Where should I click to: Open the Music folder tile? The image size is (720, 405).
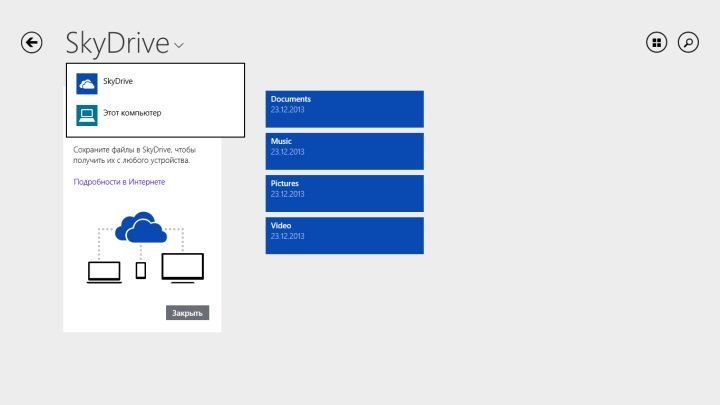pyautogui.click(x=344, y=151)
